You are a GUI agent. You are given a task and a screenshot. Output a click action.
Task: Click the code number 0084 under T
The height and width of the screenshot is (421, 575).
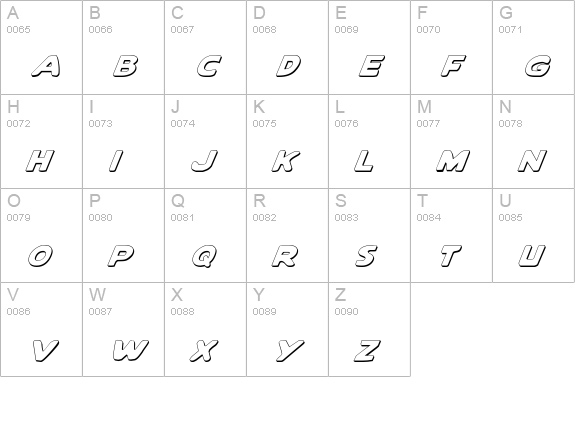coord(428,217)
